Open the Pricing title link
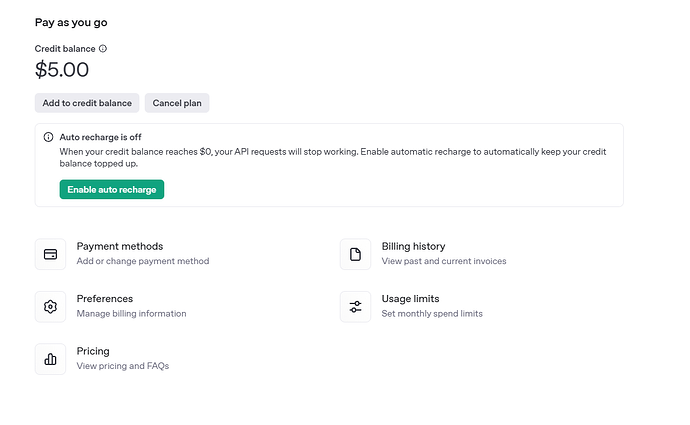690x425 pixels. 93,351
